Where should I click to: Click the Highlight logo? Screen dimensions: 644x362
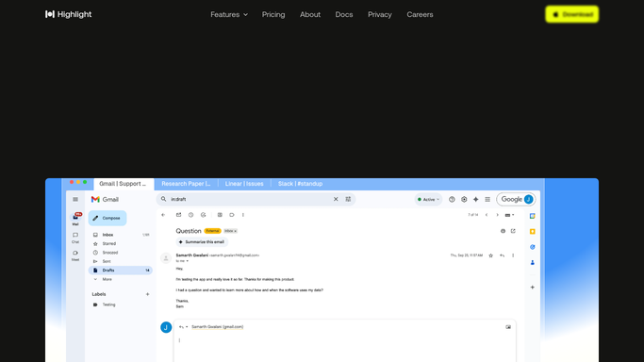(x=68, y=14)
